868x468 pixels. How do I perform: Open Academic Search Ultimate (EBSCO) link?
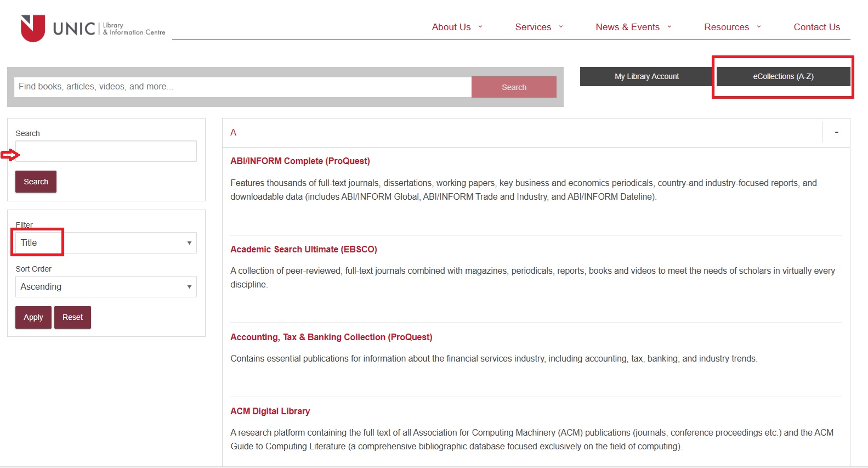tap(304, 249)
